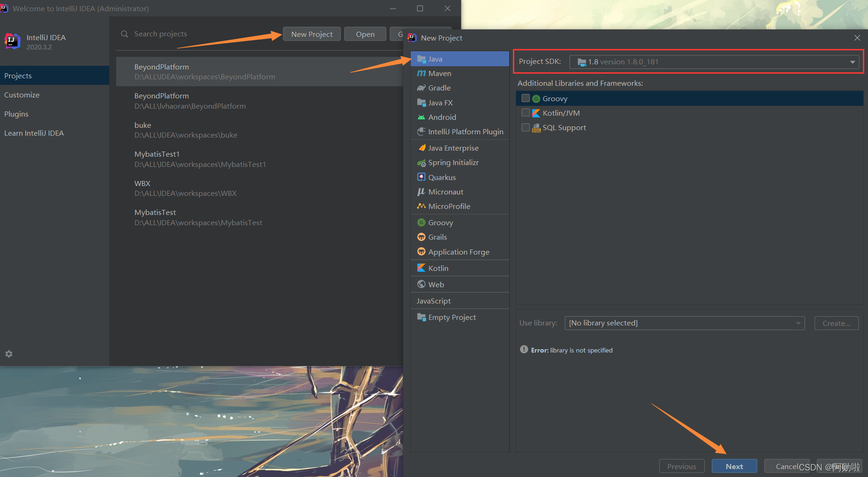Pick the Micronaut project type
Screen dimensions: 868x477
click(x=460, y=192)
